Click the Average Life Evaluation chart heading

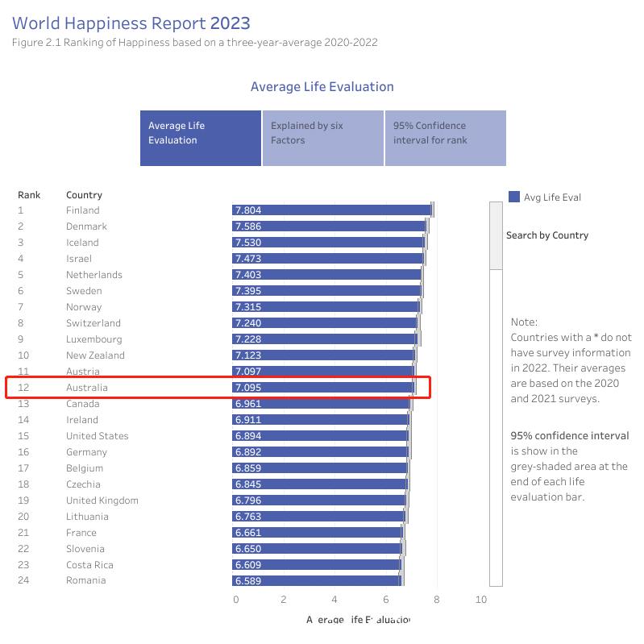pyautogui.click(x=322, y=87)
